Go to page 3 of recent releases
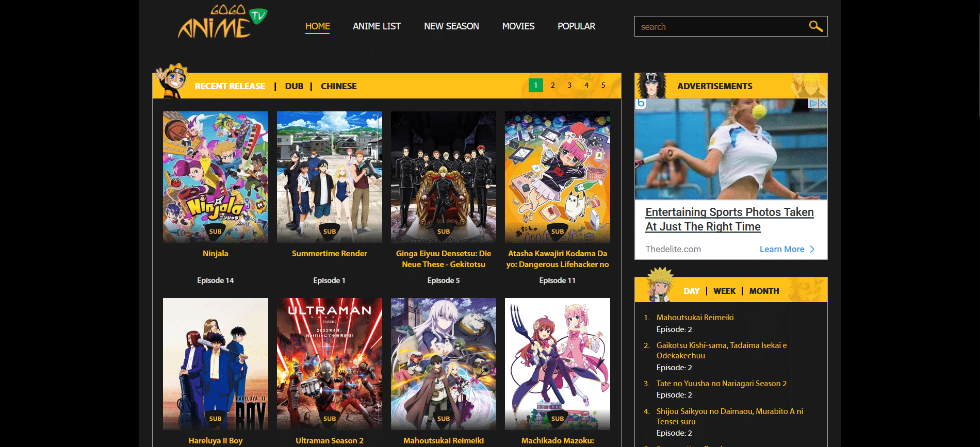 click(x=569, y=85)
